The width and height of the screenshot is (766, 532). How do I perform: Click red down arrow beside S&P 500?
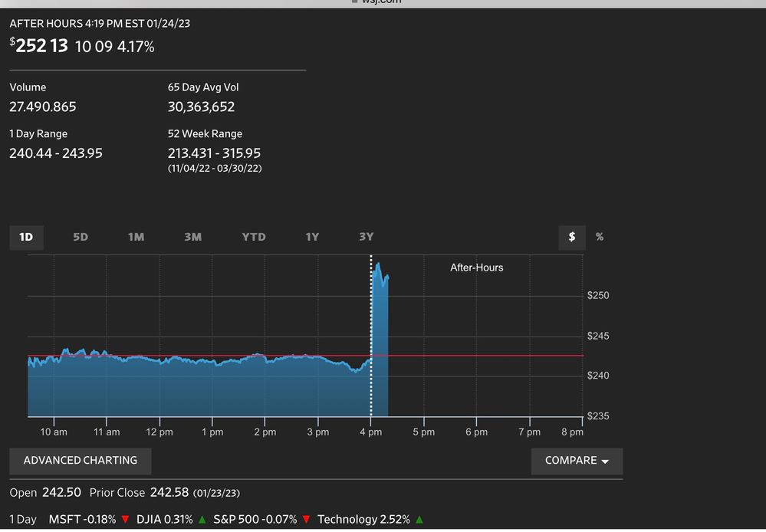click(x=306, y=520)
